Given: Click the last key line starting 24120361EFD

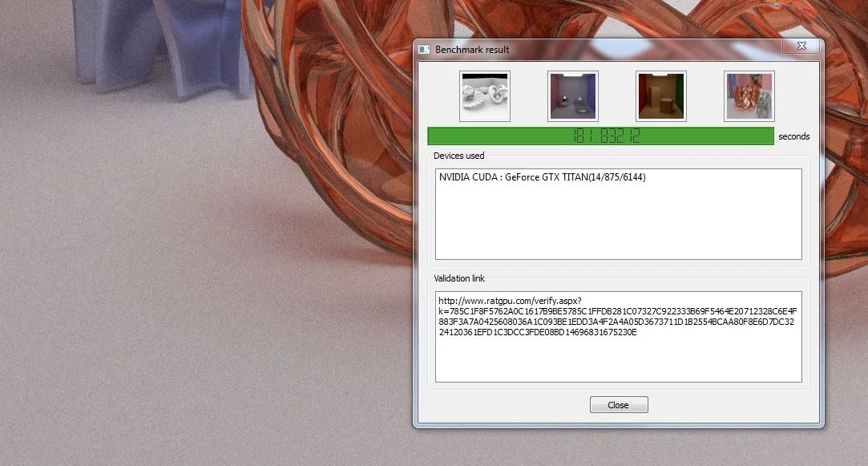Looking at the screenshot, I should pos(538,333).
